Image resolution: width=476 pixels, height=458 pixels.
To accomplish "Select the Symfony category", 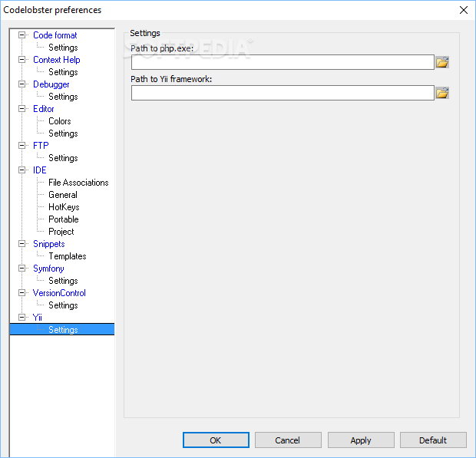I will tap(48, 269).
